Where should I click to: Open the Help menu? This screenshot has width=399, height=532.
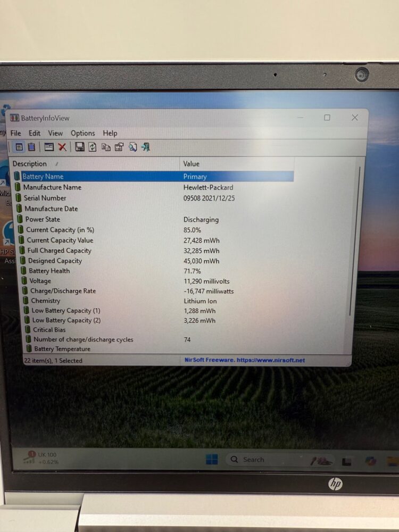[110, 133]
